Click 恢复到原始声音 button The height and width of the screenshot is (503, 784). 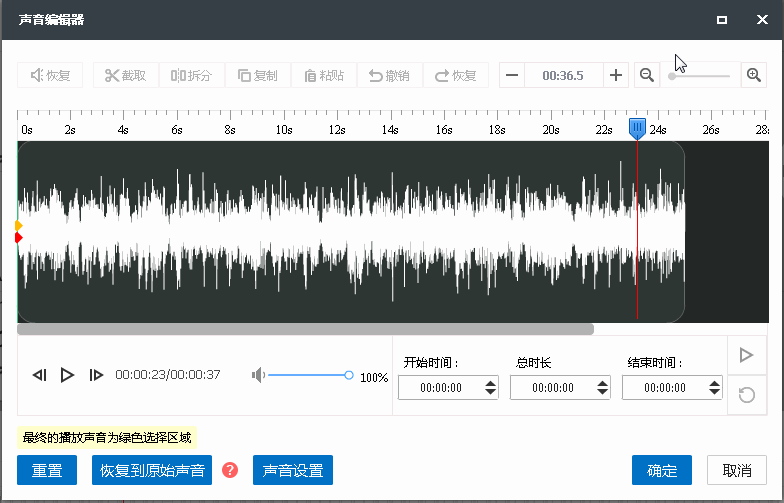click(152, 470)
